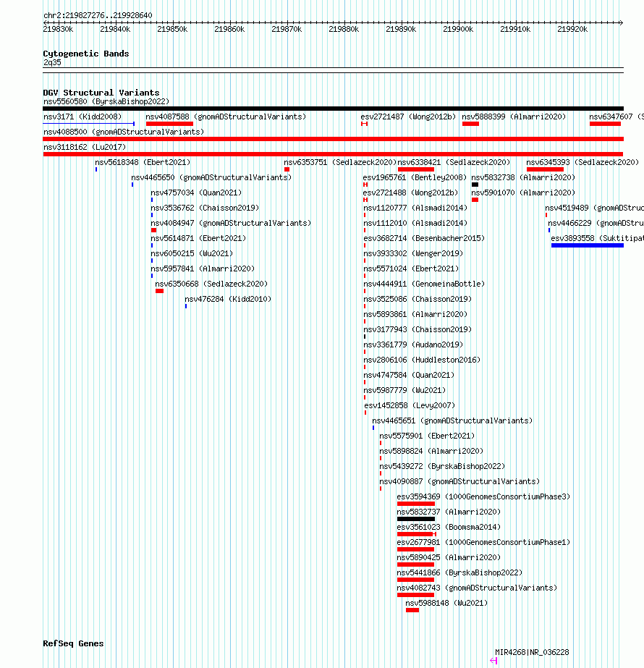Select nsv5893861 (Almarri2020) label
644x668 pixels.
pos(415,314)
